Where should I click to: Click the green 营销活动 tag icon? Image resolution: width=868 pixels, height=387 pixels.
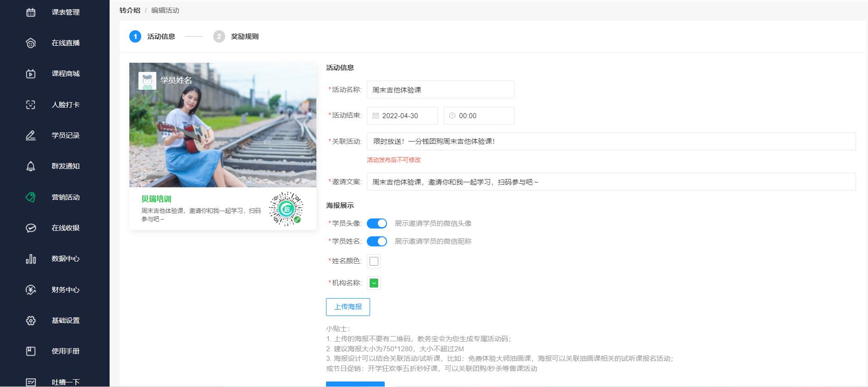[31, 197]
